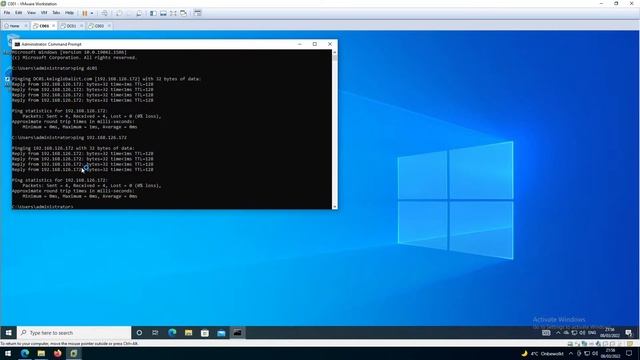
Task: Select VMware Workstation on host taskbar
Action: tap(74, 353)
